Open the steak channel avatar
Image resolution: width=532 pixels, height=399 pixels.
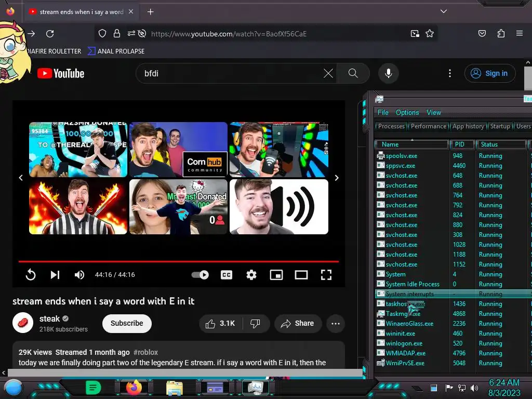pyautogui.click(x=23, y=323)
